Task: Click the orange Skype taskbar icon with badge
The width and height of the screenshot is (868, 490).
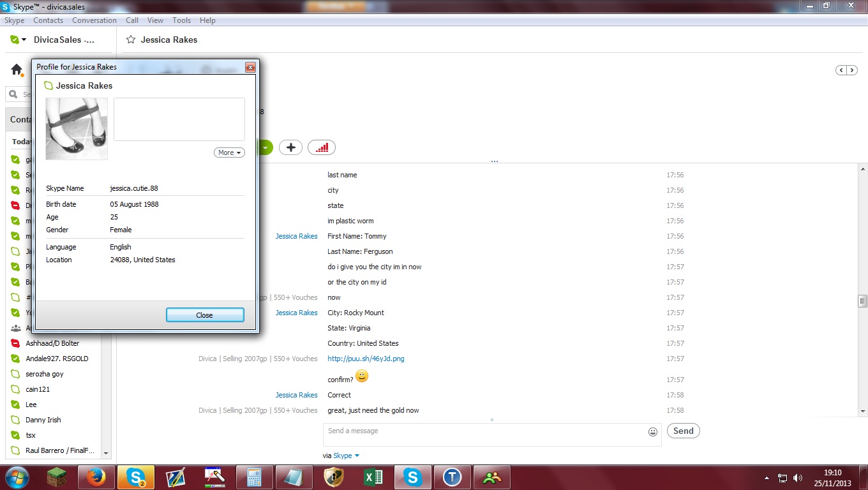Action: [x=136, y=477]
